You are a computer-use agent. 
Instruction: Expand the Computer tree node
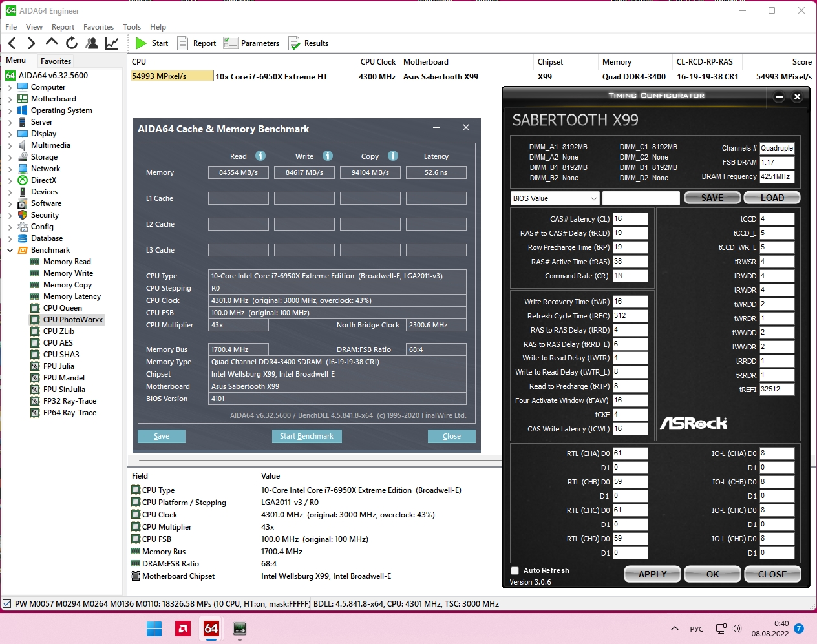[10, 87]
